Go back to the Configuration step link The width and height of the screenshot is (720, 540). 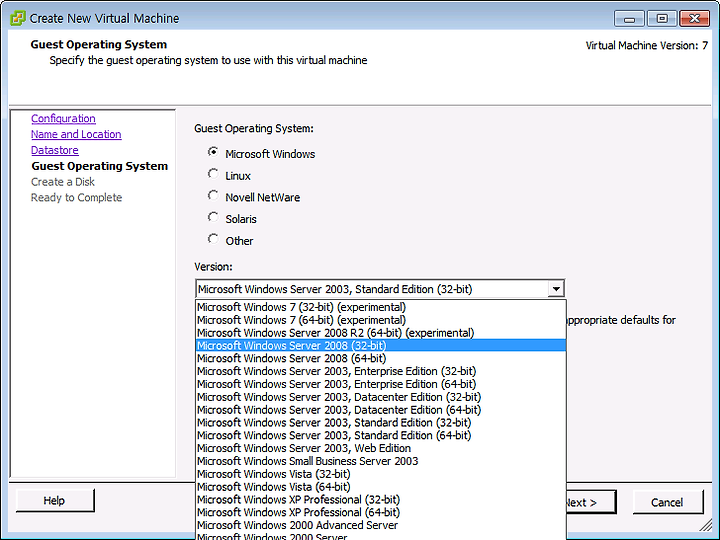click(x=63, y=118)
